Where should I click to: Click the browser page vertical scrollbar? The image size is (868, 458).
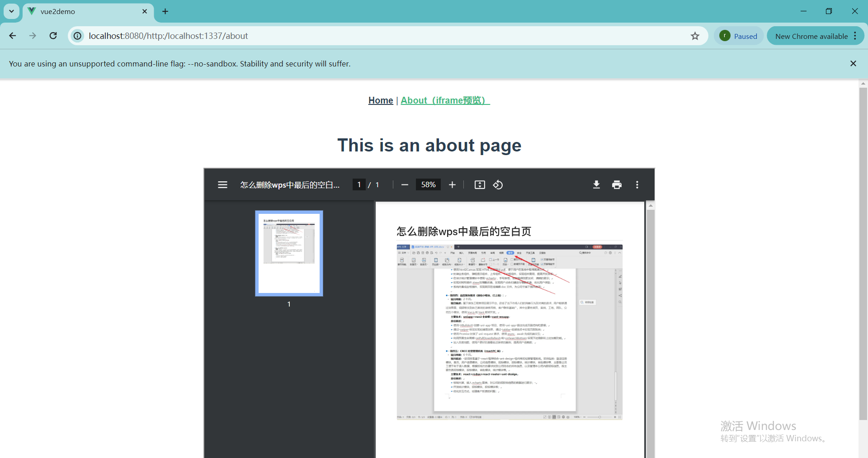tap(863, 254)
